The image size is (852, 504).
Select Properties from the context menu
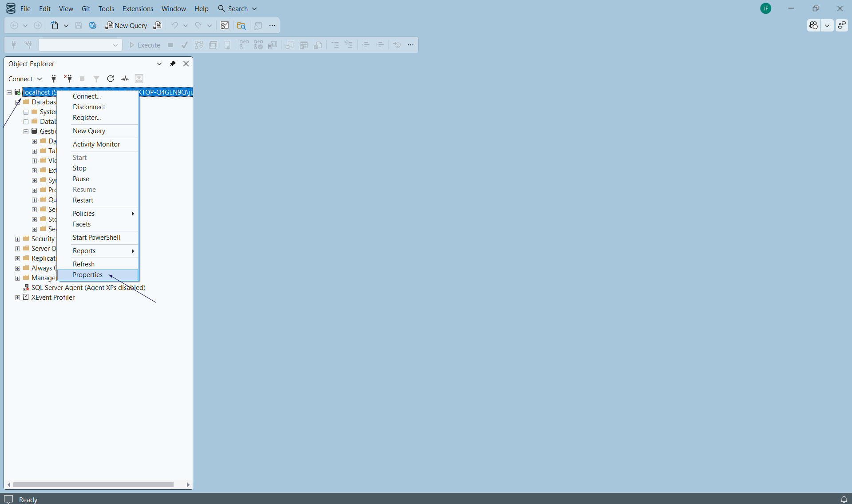[x=87, y=275]
